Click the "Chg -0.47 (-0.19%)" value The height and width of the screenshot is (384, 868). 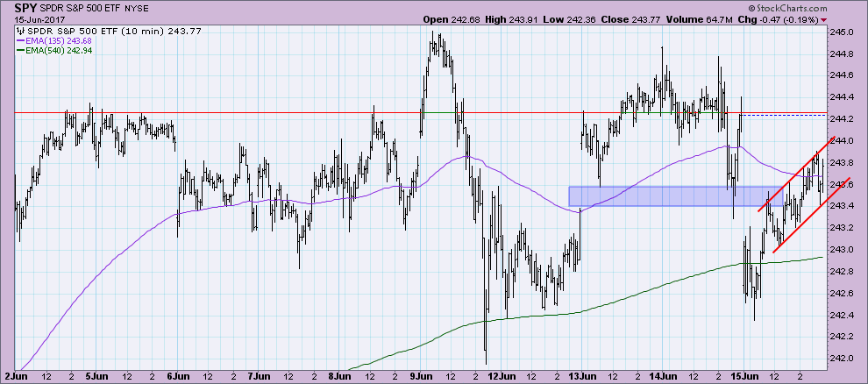[x=779, y=20]
